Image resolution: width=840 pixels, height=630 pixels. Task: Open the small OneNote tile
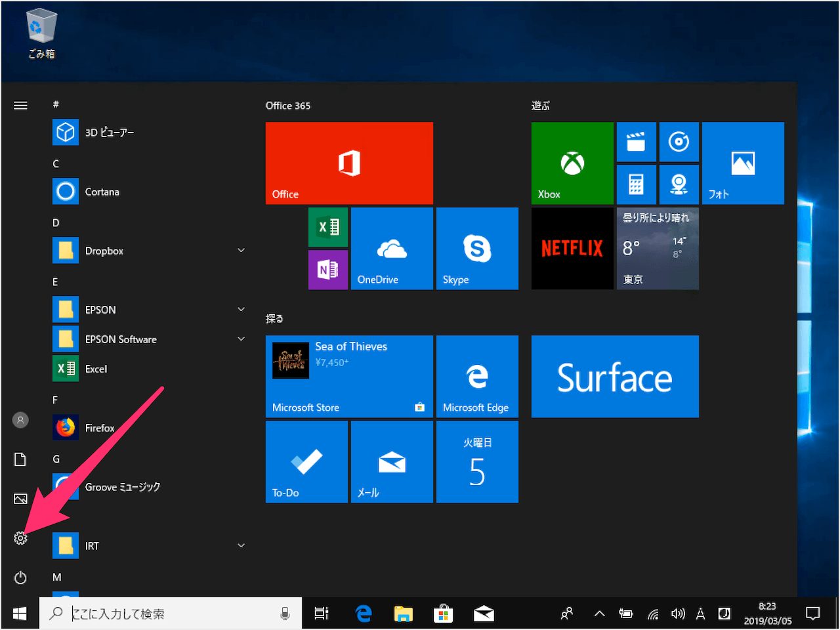click(328, 270)
